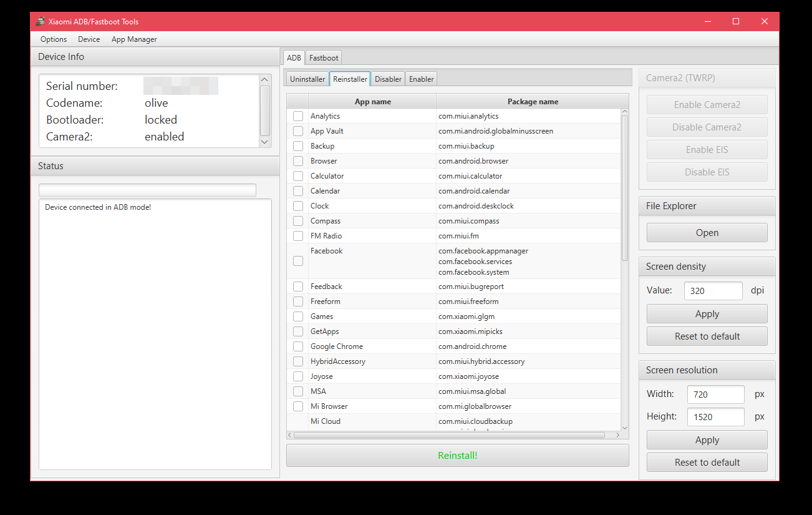The width and height of the screenshot is (812, 515).
Task: Click the Xiaomi ADB/Fastboot Tools title bar icon
Action: (x=41, y=21)
